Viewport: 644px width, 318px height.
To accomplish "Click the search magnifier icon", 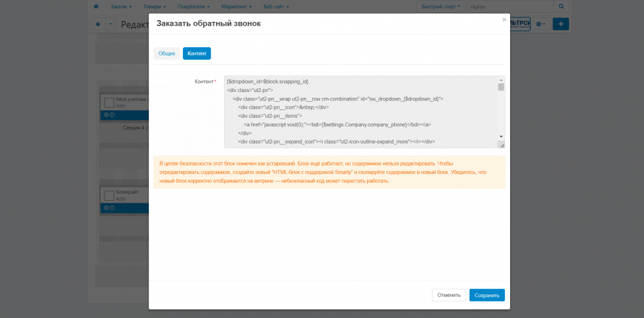I will 561,6.
